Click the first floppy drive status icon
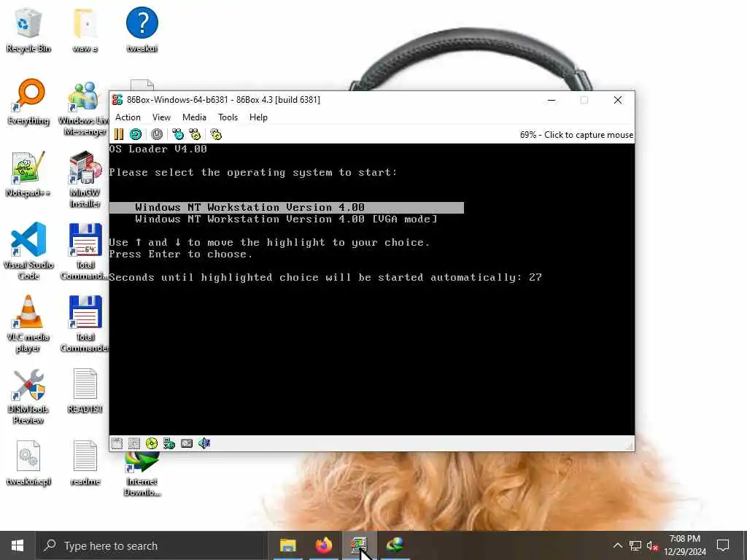747x560 pixels. [x=117, y=443]
